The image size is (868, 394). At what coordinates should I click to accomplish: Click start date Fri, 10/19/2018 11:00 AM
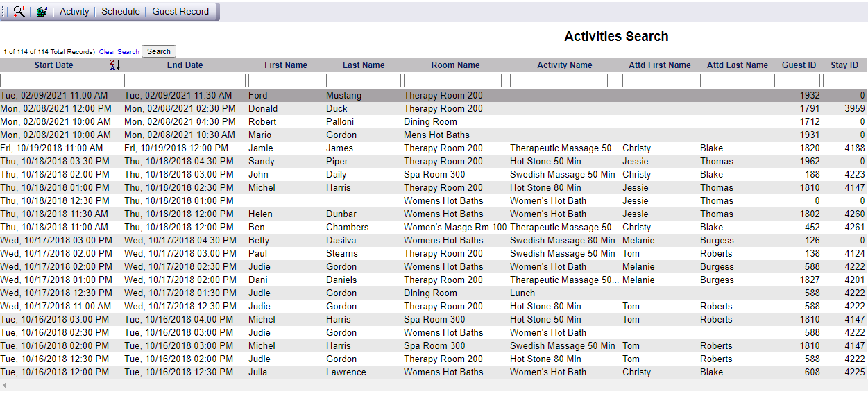[x=51, y=148]
